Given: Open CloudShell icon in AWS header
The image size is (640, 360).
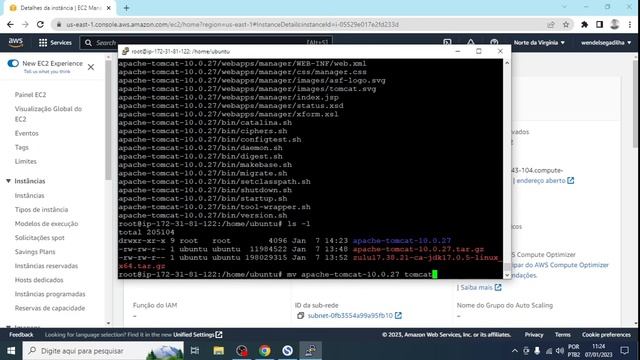Looking at the screenshot, I should coord(447,42).
